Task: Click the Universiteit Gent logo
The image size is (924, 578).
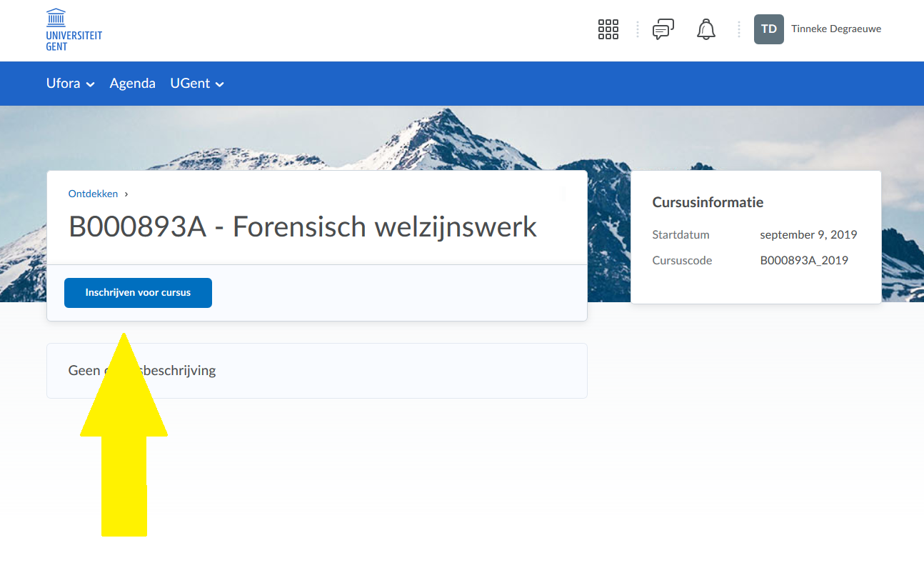Action: coord(74,30)
